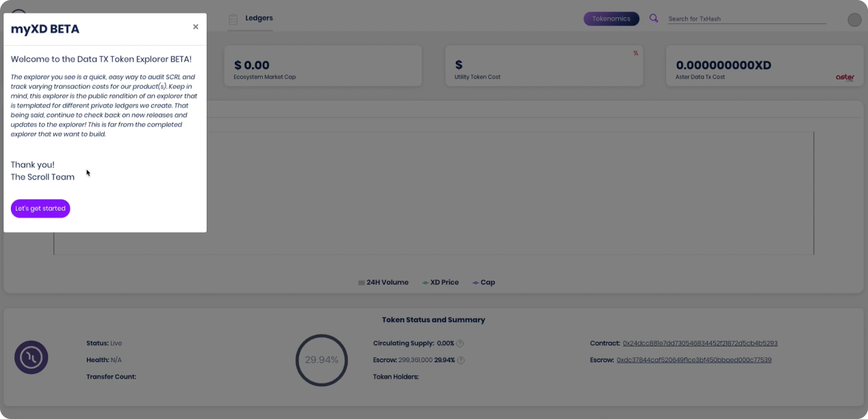Click the "0.000000000XD" value
This screenshot has height=419, width=868.
coord(724,65)
